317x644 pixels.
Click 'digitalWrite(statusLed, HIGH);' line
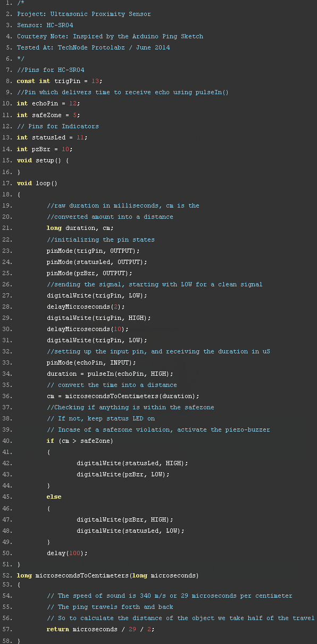pos(132,463)
